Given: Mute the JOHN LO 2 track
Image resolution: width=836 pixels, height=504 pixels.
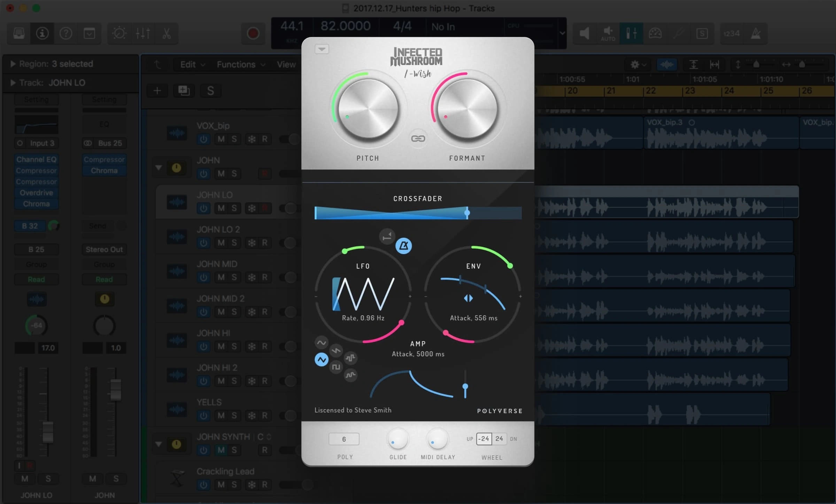Looking at the screenshot, I should click(221, 243).
